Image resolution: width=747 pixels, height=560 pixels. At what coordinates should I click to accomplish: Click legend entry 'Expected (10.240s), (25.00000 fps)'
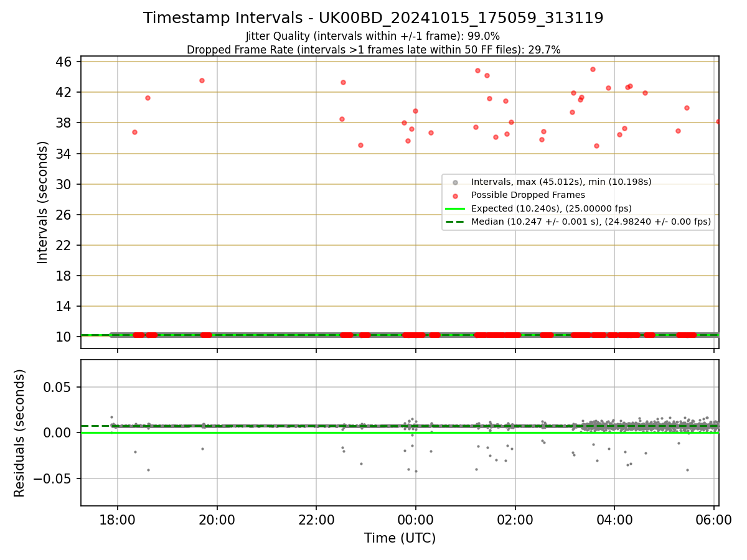click(551, 208)
